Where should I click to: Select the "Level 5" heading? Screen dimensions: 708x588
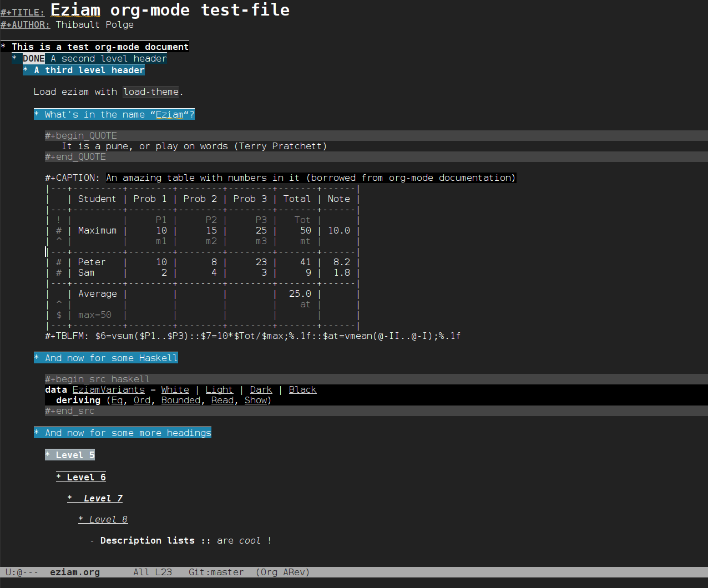coord(70,455)
